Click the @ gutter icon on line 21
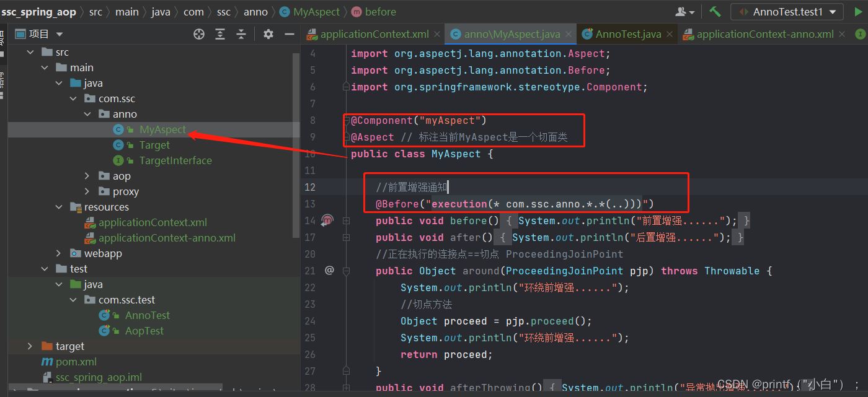868x397 pixels. (x=329, y=270)
